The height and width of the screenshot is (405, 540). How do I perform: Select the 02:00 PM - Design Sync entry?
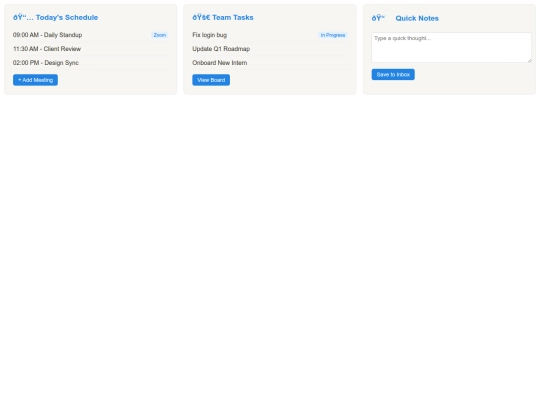91,63
